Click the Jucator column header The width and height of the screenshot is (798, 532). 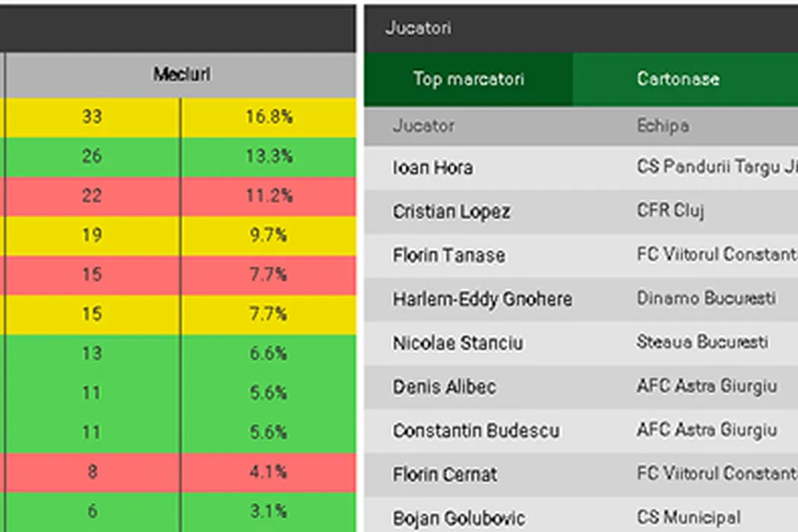[x=423, y=126]
